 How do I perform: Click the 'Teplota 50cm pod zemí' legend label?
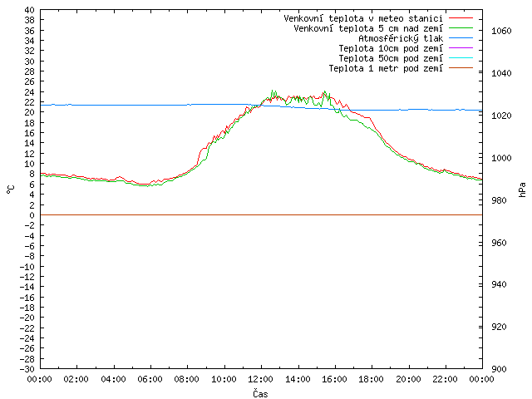pyautogui.click(x=391, y=58)
